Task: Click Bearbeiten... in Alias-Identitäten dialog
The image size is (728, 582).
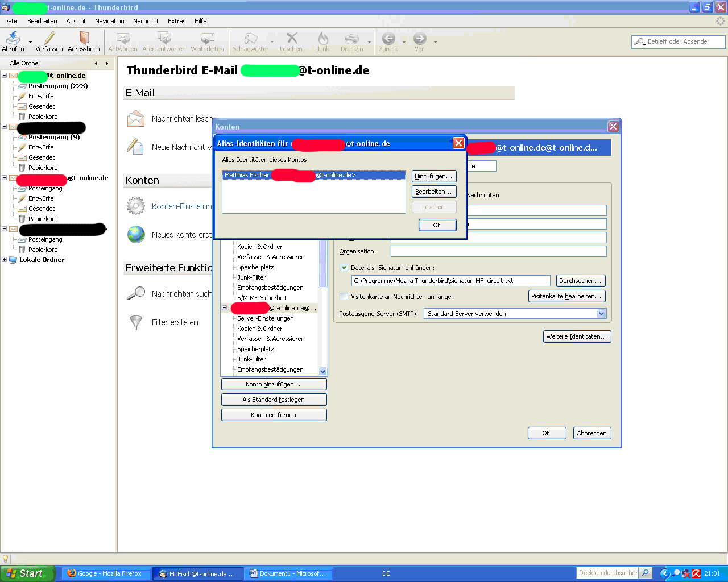Action: pyautogui.click(x=434, y=192)
